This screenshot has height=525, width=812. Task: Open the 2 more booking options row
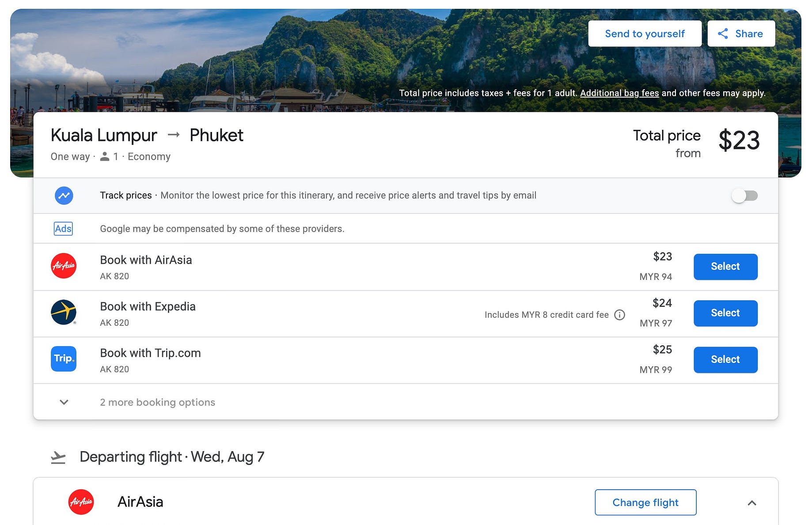coord(406,402)
